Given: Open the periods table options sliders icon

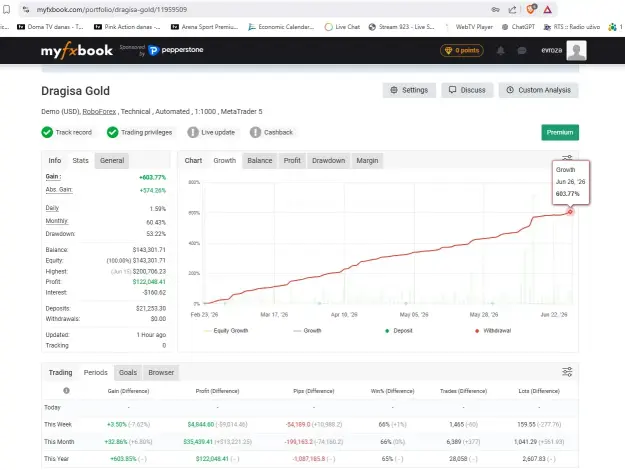Looking at the screenshot, I should [567, 372].
